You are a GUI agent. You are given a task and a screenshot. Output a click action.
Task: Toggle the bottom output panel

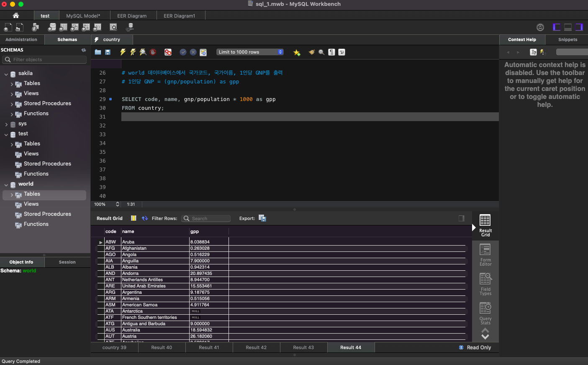click(568, 27)
